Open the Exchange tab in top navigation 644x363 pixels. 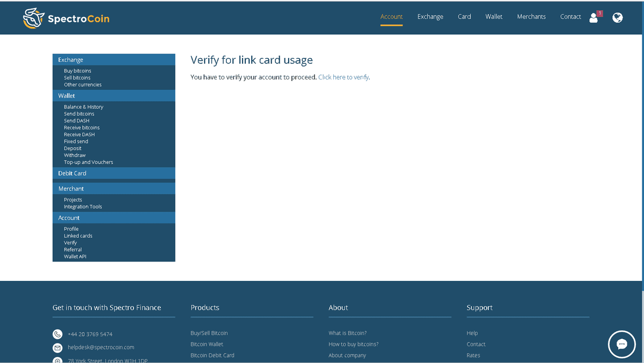(430, 17)
